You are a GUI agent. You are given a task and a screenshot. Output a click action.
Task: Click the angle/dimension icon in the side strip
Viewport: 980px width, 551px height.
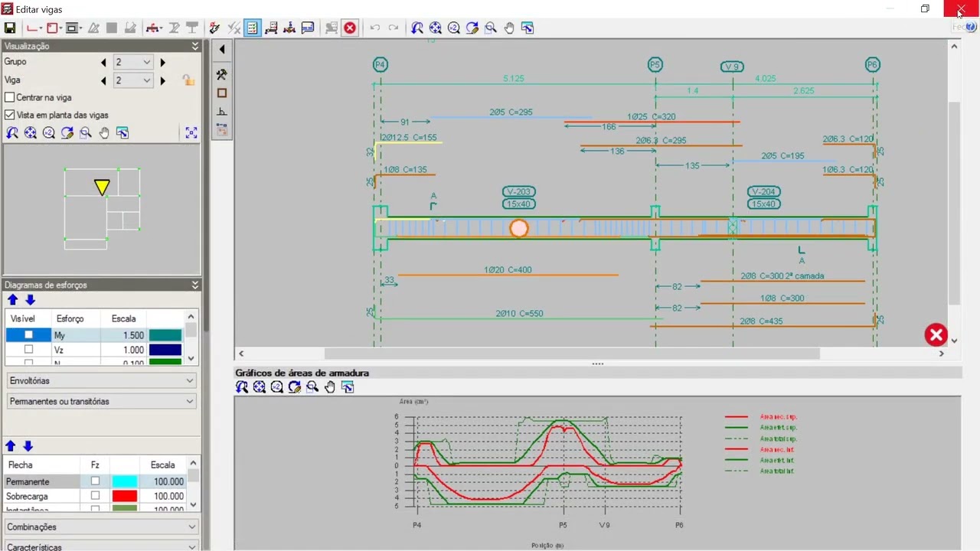pyautogui.click(x=222, y=112)
